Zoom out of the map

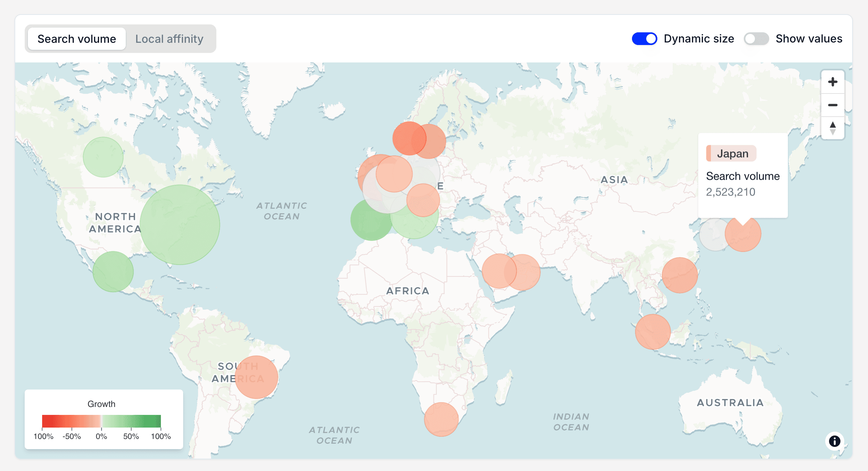[x=832, y=105]
